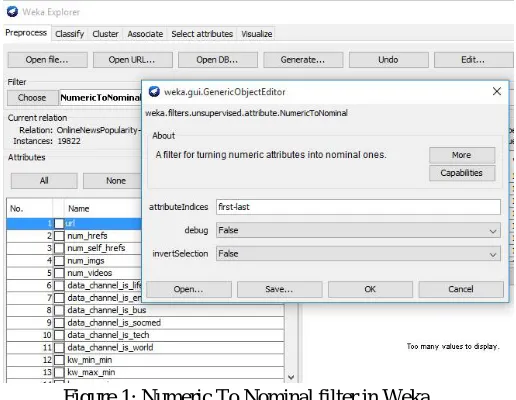516x400 pixels.
Task: Select the num_hrefs row name
Action: [87, 236]
